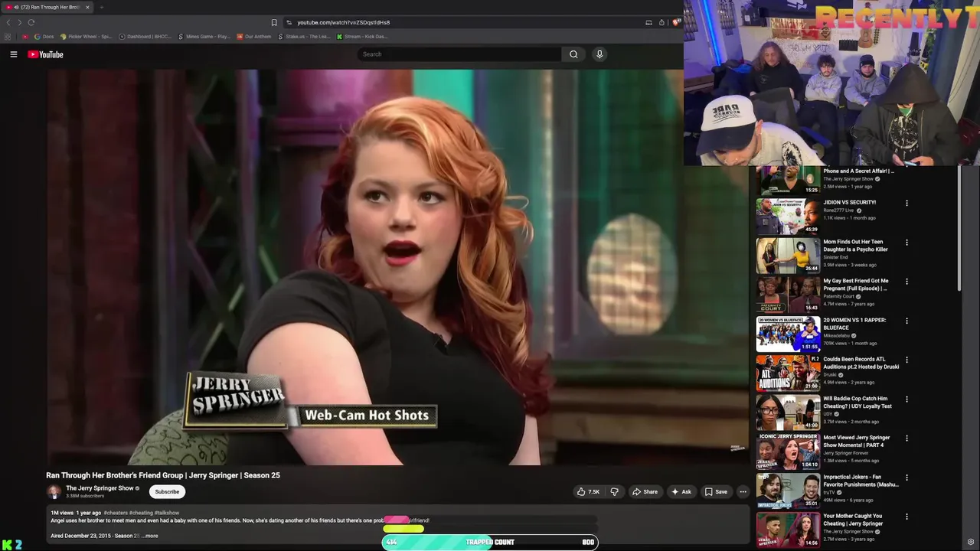The width and height of the screenshot is (980, 551).
Task: Click the #cheating hashtag
Action: pos(141,513)
